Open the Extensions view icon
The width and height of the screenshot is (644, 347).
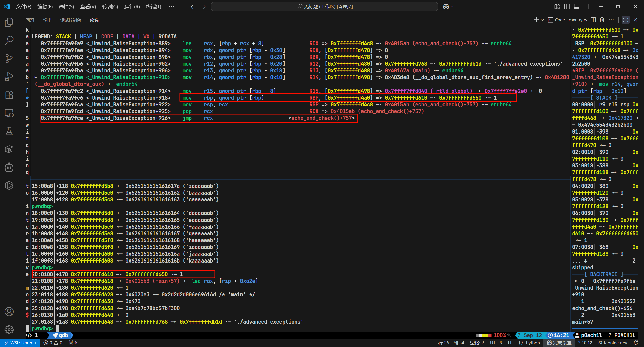pos(9,95)
